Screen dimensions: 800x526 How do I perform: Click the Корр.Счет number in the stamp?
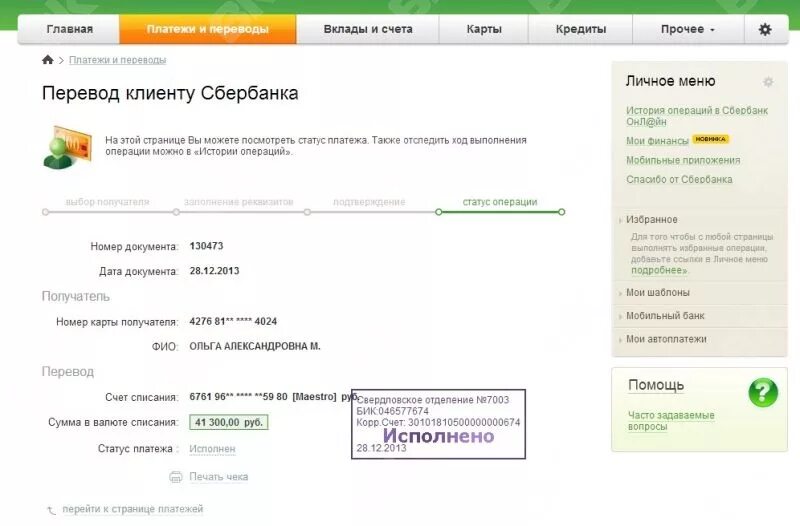click(x=438, y=422)
